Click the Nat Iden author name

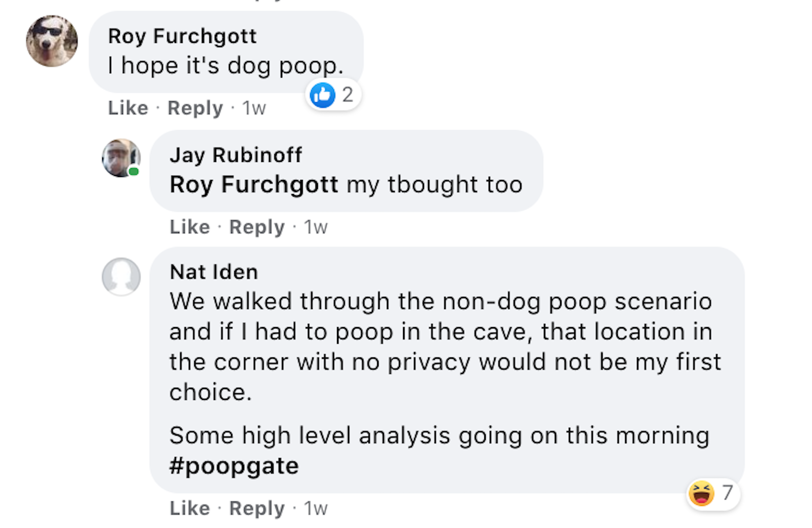(x=214, y=272)
